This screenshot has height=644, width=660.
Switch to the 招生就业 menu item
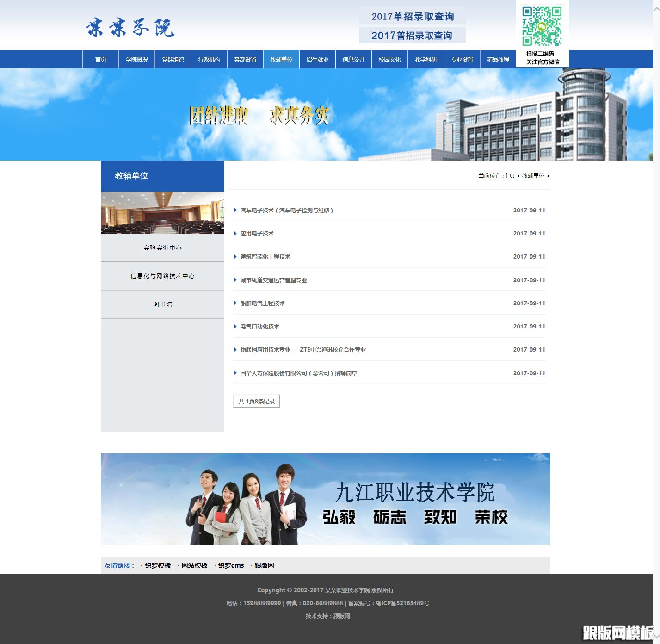(317, 59)
